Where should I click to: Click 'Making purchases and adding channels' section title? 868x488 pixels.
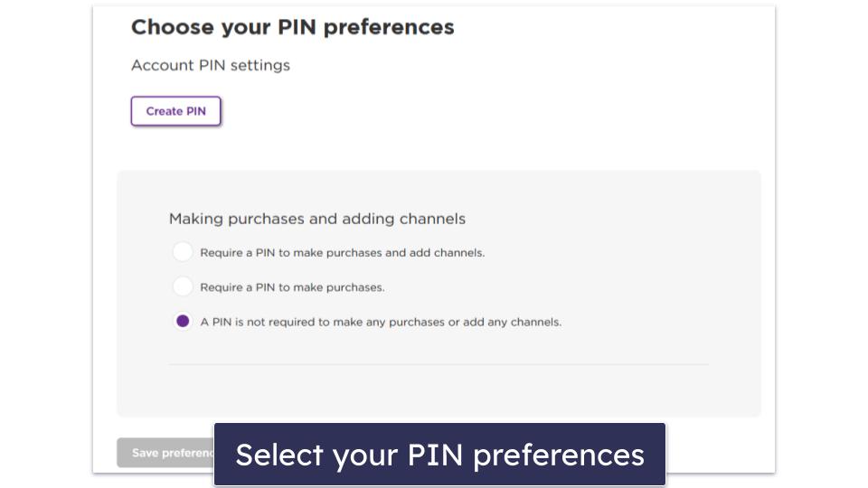tap(316, 219)
